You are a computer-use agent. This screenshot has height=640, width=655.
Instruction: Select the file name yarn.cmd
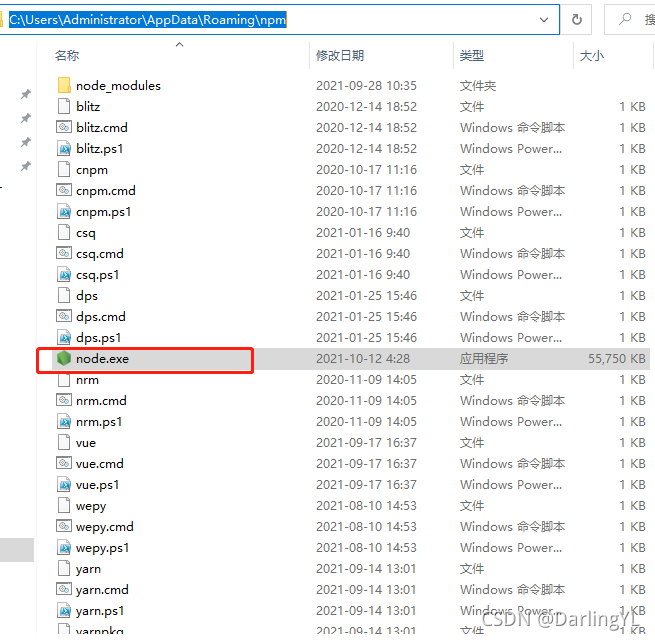pos(102,590)
